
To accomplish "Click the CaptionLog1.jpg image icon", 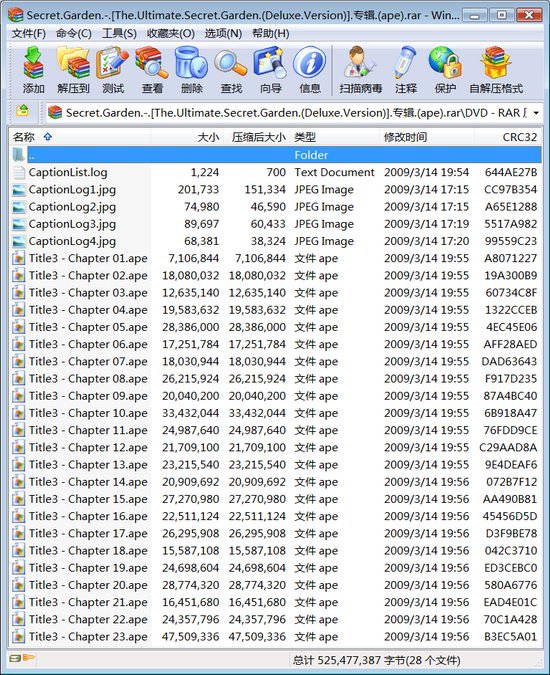I will click(19, 189).
